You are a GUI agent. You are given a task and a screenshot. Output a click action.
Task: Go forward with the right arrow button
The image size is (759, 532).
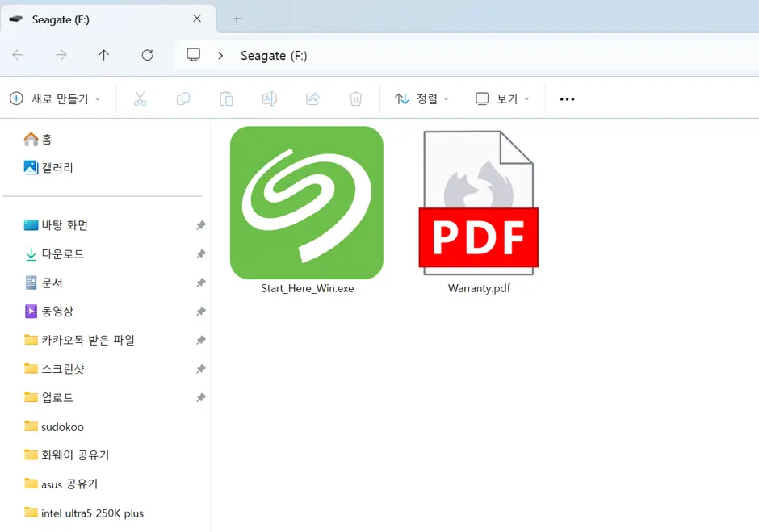coord(61,55)
